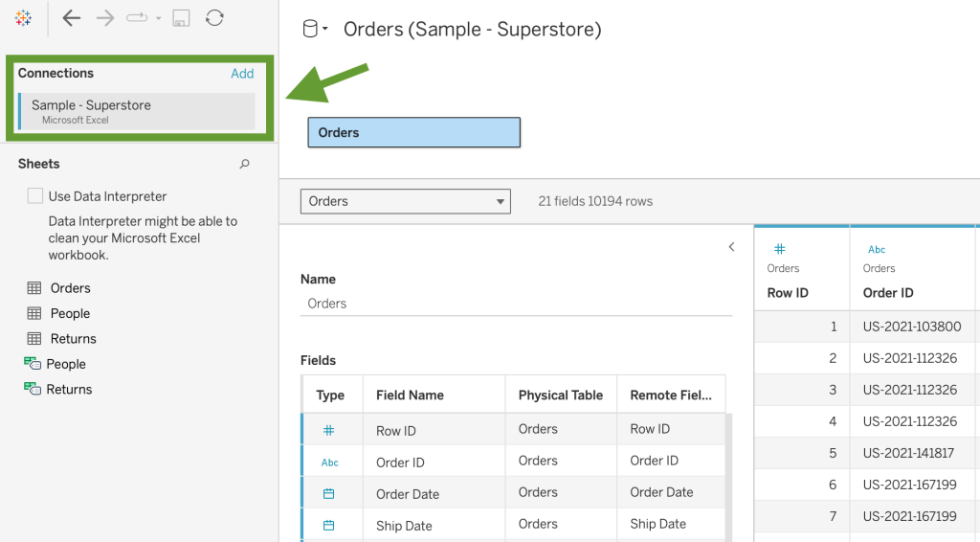Save using the floppy disk icon
This screenshot has width=980, height=542.
coord(181,18)
